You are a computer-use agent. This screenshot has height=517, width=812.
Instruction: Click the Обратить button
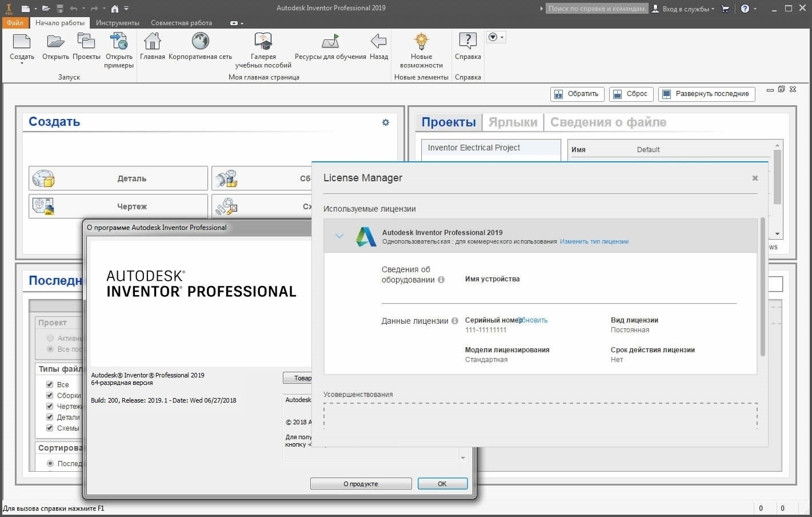click(x=576, y=94)
